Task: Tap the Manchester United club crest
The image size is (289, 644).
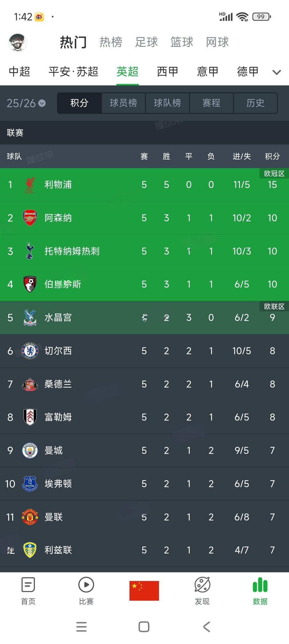Action: (x=30, y=517)
